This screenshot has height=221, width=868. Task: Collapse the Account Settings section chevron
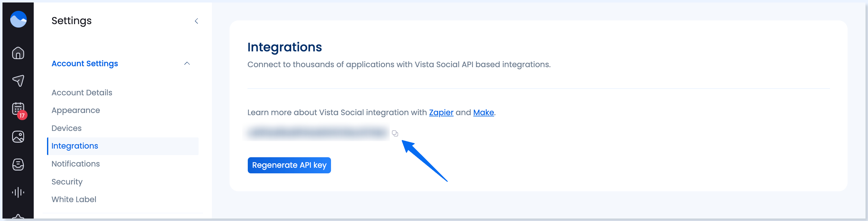(187, 63)
